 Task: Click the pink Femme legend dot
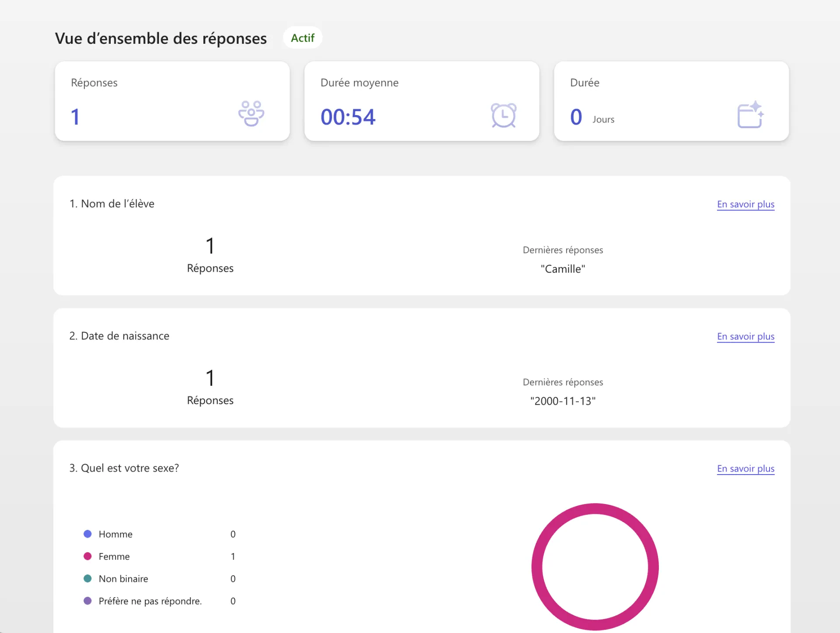(87, 556)
